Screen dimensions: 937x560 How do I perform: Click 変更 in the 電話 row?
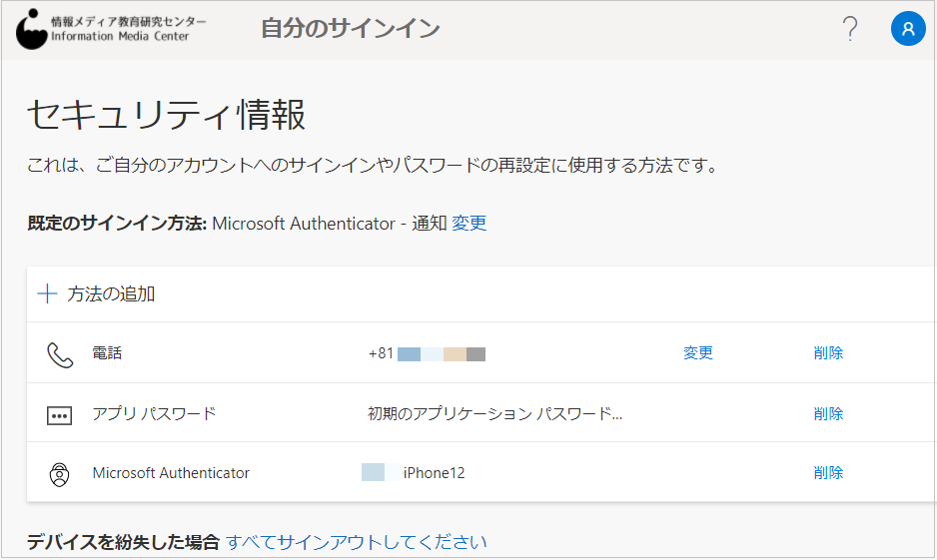(698, 352)
